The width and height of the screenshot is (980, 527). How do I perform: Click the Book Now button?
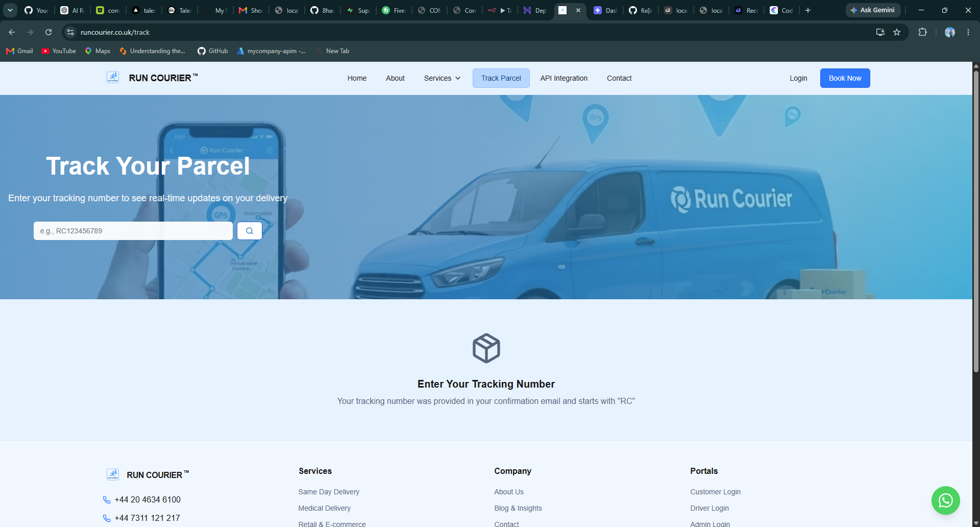845,78
